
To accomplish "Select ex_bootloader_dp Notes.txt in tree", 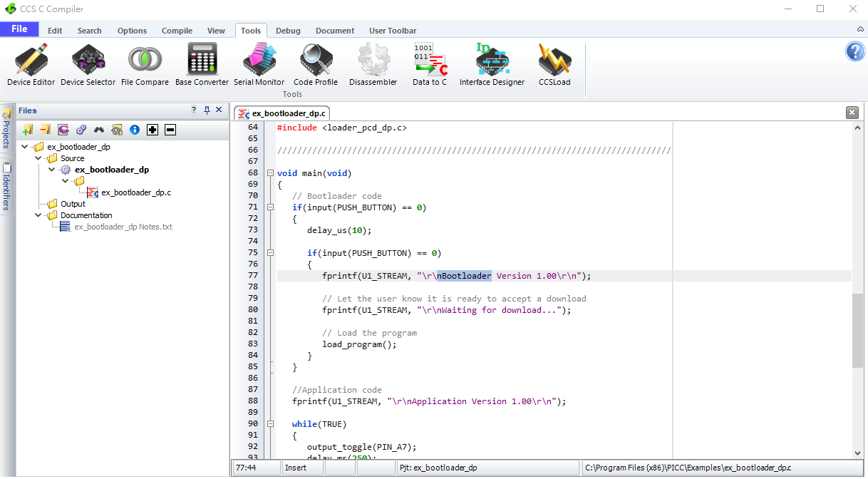I will coord(123,227).
